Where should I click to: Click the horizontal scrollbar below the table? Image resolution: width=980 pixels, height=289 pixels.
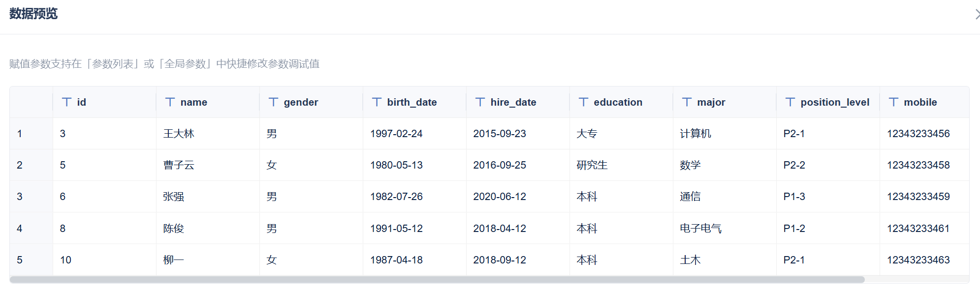437,280
